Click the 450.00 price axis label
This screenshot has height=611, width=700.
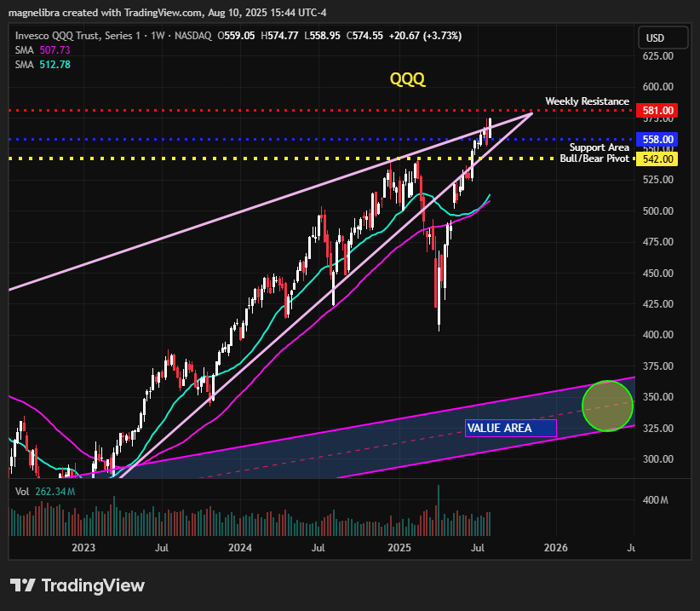point(658,273)
